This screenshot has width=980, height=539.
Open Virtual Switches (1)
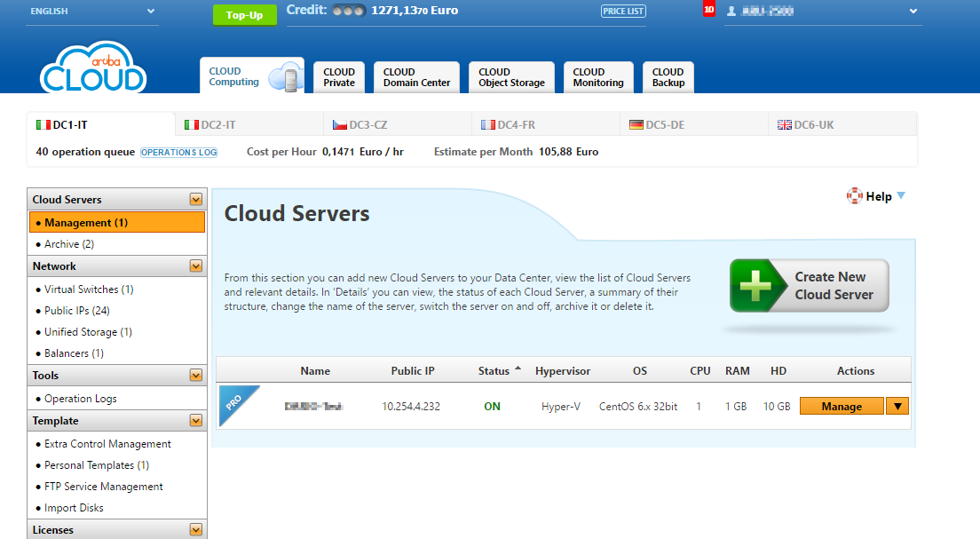click(x=89, y=289)
